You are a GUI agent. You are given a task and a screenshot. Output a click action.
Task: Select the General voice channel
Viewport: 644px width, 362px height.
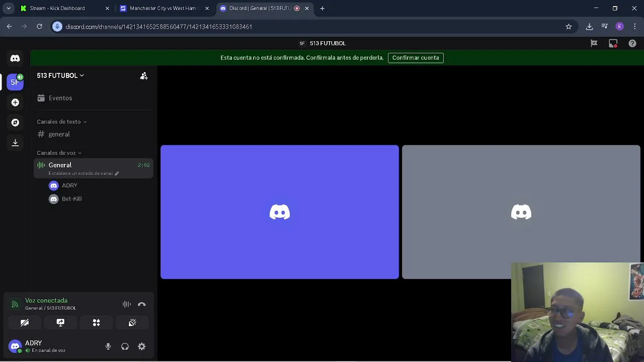(x=94, y=168)
